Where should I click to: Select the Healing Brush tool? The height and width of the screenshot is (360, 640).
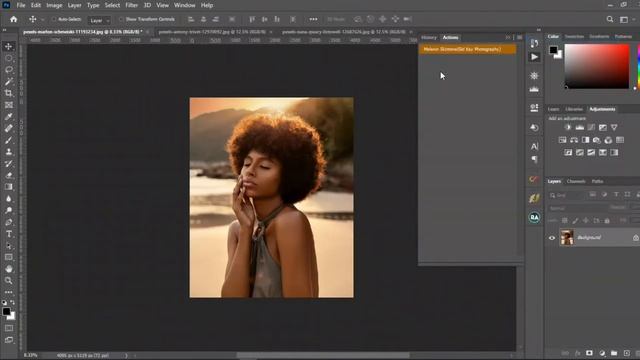(x=8, y=128)
